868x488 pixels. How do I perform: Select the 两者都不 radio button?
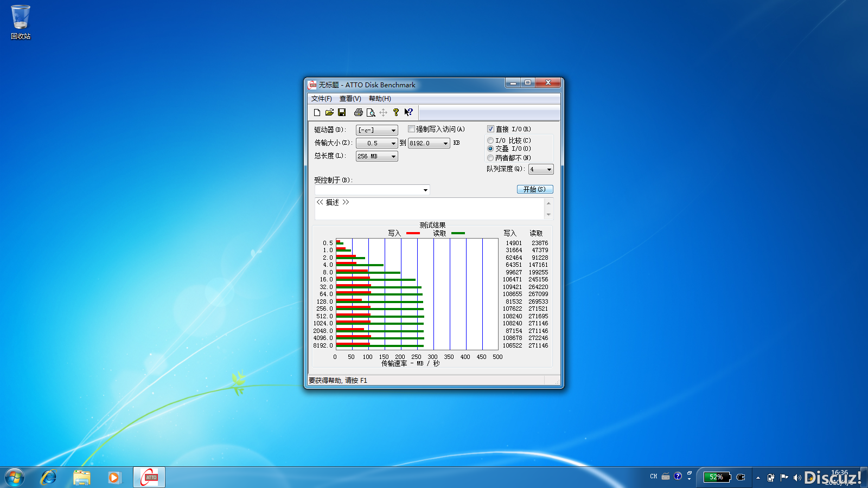pyautogui.click(x=490, y=158)
